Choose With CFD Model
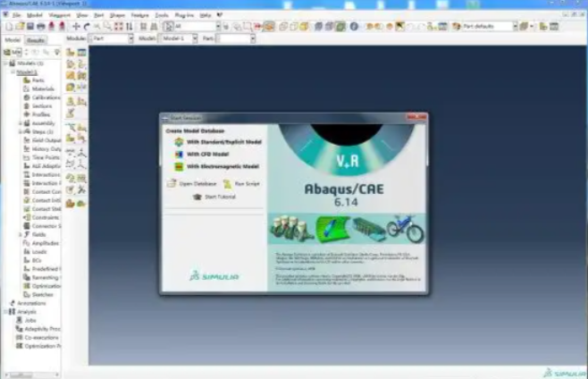 point(207,155)
